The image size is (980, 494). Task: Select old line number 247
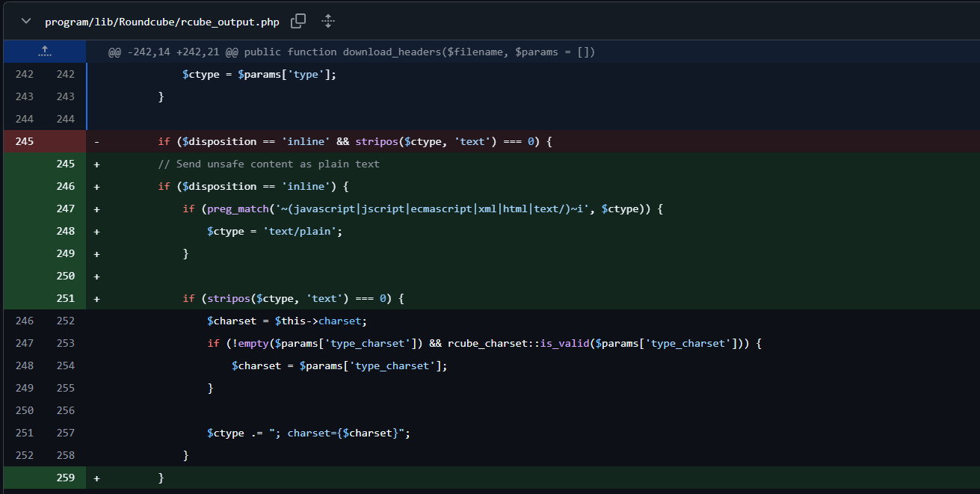point(24,343)
